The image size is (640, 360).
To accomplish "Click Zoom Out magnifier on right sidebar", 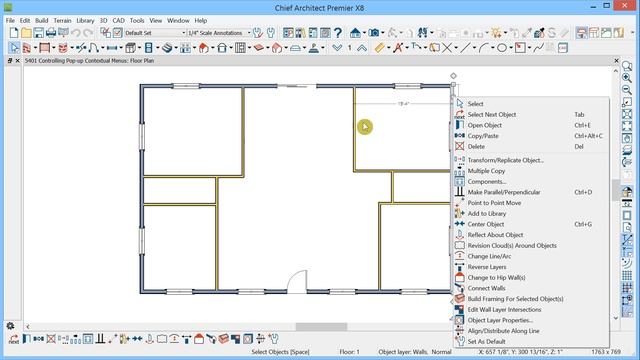I will 627,90.
